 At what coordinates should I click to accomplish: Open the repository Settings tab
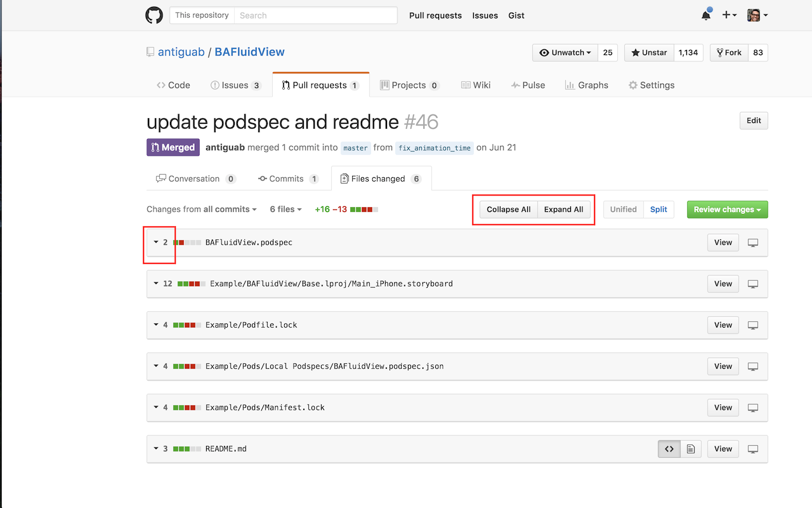tap(651, 85)
